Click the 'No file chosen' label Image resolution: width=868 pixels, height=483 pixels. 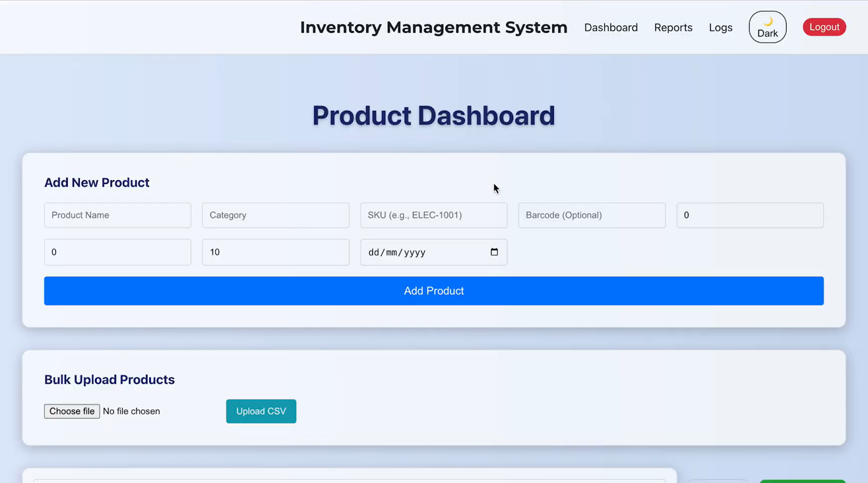(131, 411)
